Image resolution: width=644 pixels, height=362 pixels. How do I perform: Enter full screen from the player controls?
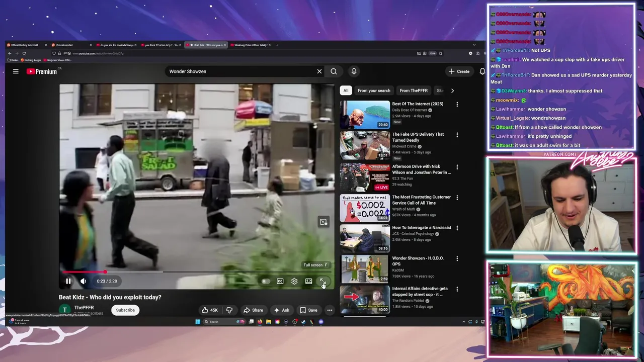coord(323,281)
